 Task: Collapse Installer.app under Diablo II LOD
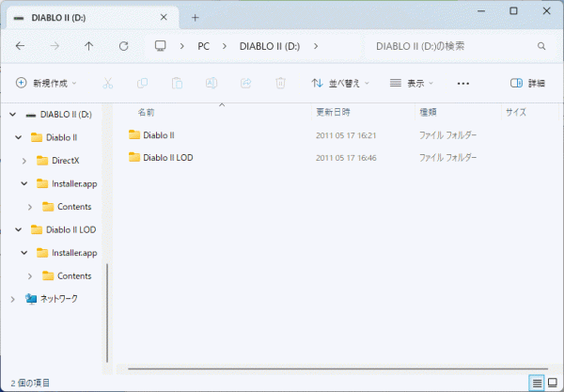tap(24, 253)
